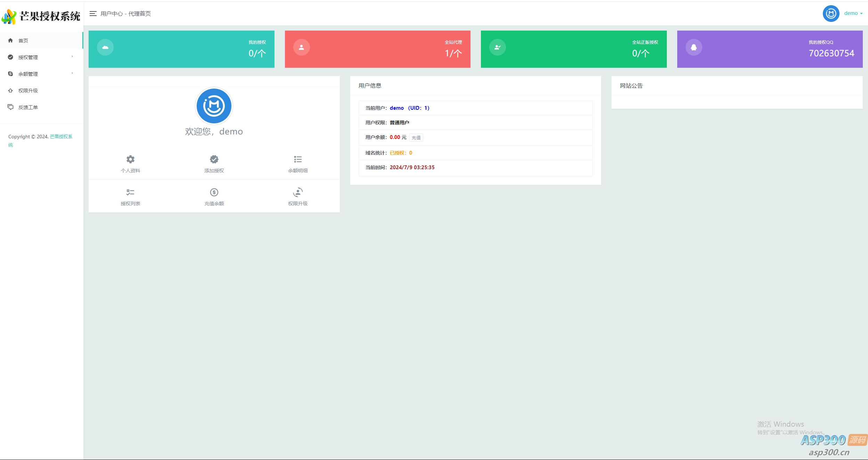Screen dimensions: 868x460
Task: Click the 充值余额 dollar coin icon
Action: [214, 192]
